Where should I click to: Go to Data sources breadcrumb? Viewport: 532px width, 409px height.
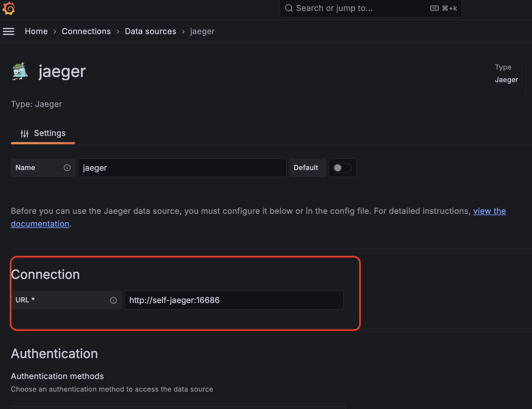point(150,31)
